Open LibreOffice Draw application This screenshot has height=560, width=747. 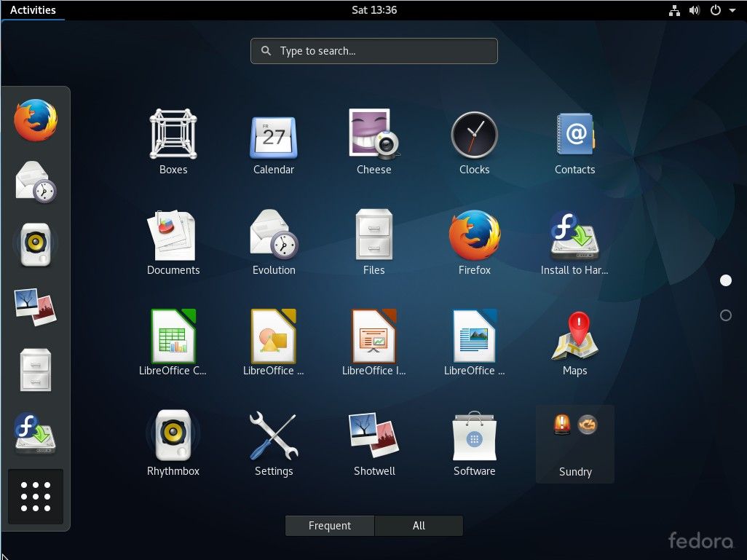(274, 343)
